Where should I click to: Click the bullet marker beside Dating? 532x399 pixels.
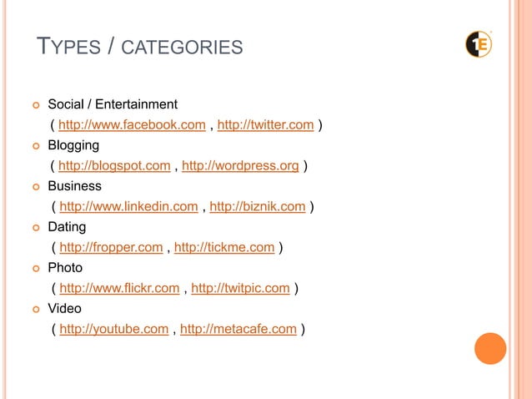[35, 227]
